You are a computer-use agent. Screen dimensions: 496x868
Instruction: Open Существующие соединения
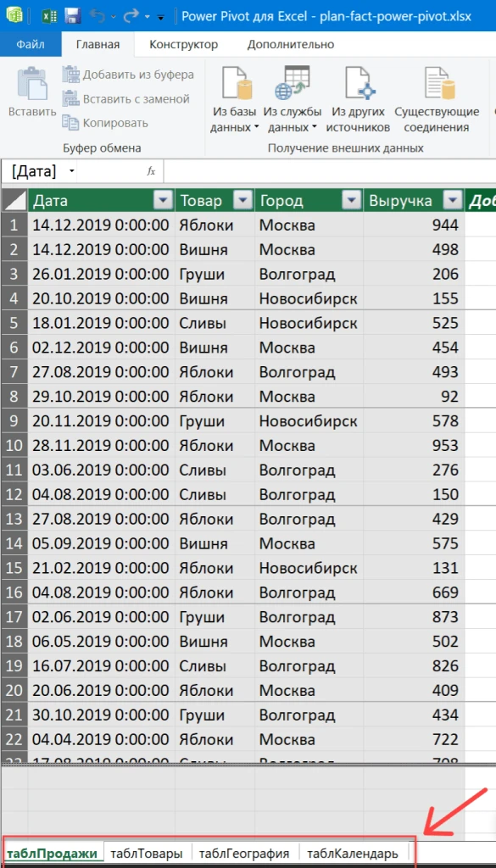pyautogui.click(x=437, y=100)
